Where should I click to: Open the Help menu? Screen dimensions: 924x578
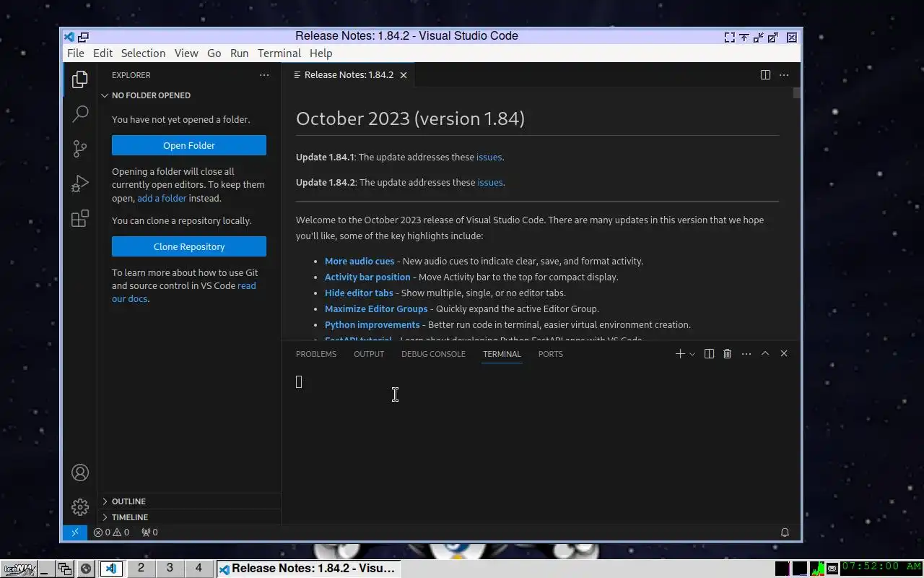(x=321, y=53)
